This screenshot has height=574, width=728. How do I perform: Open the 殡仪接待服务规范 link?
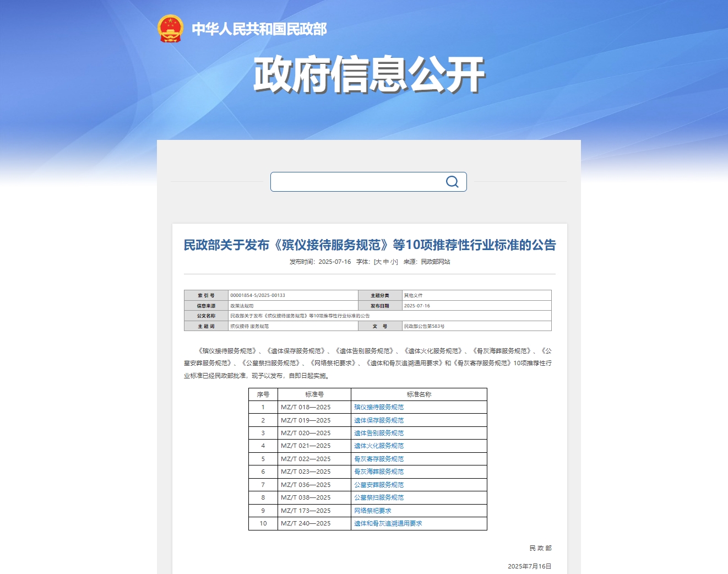[x=379, y=407]
